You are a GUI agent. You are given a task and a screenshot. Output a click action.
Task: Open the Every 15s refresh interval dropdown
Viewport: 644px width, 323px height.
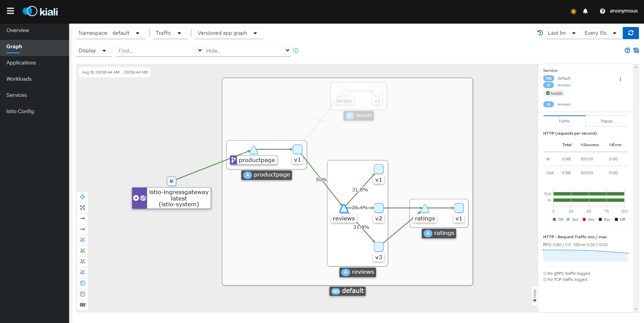click(601, 33)
